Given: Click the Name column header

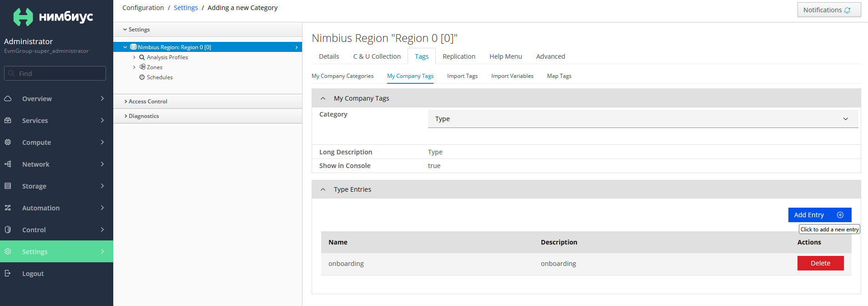Looking at the screenshot, I should 338,242.
